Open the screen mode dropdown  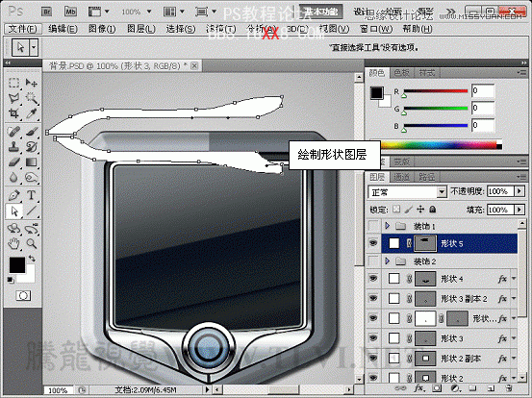tap(206, 12)
